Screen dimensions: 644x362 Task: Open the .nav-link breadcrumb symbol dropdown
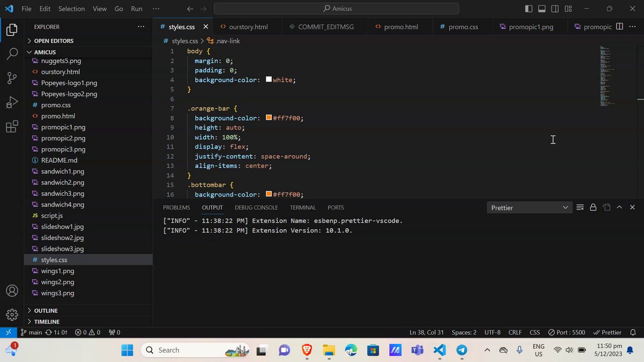223,41
